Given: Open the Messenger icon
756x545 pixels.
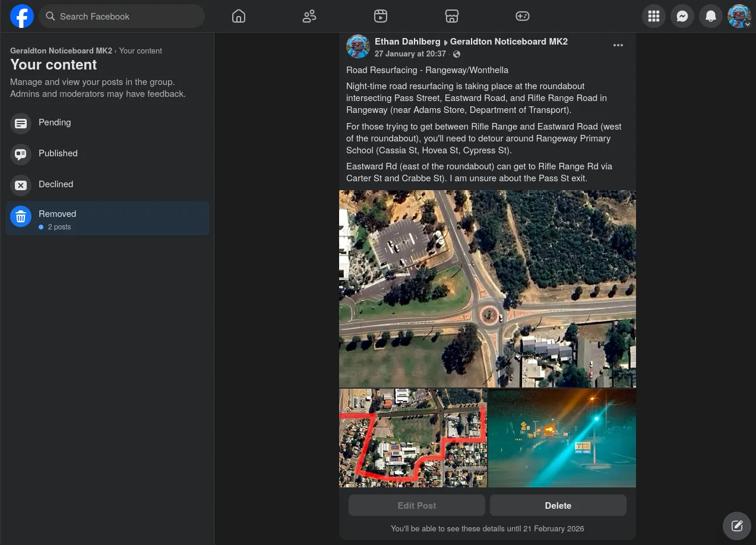Looking at the screenshot, I should coord(682,16).
